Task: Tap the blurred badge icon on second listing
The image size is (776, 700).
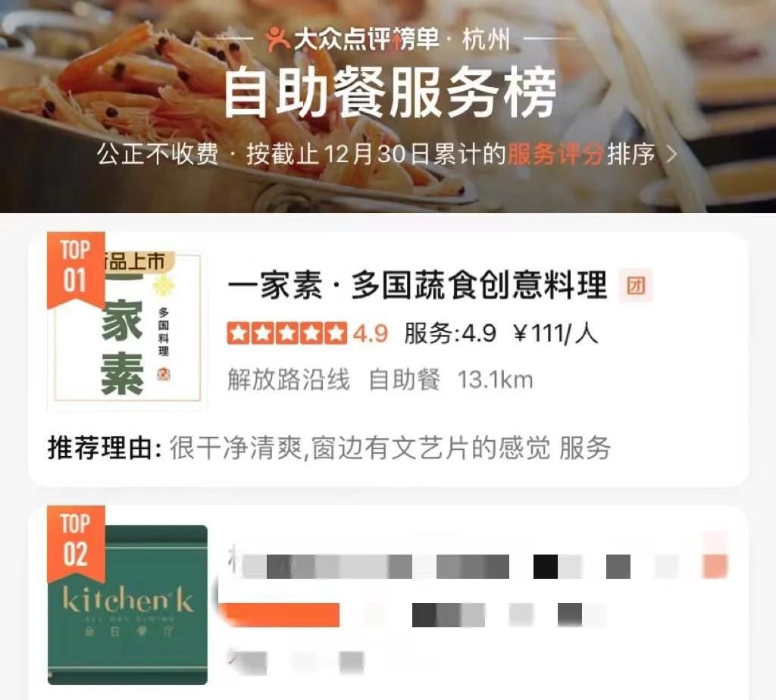Action: (715, 567)
